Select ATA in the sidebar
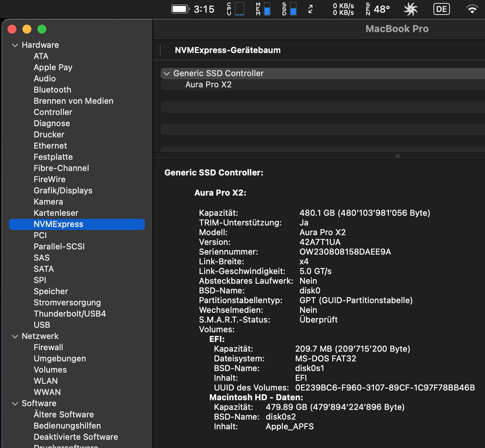 (x=41, y=56)
